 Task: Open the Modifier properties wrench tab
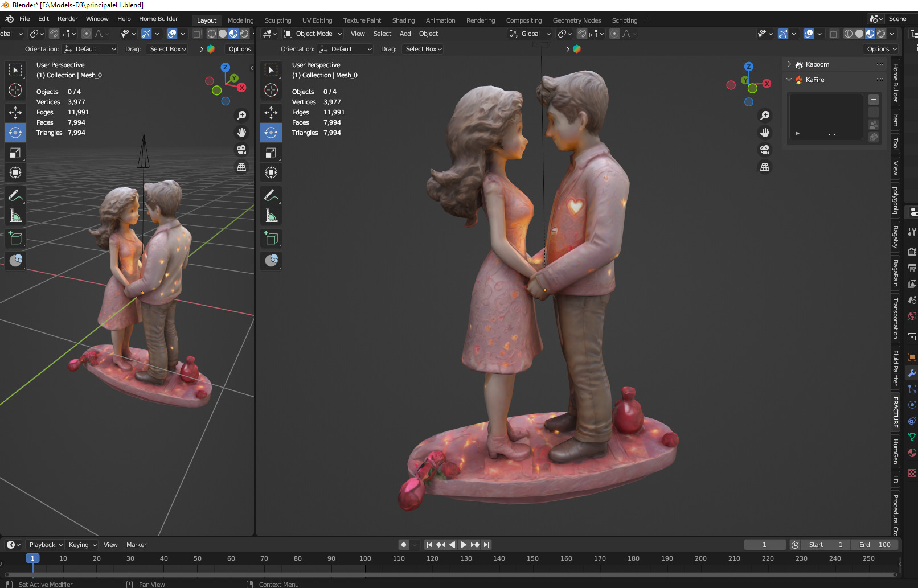tap(912, 373)
